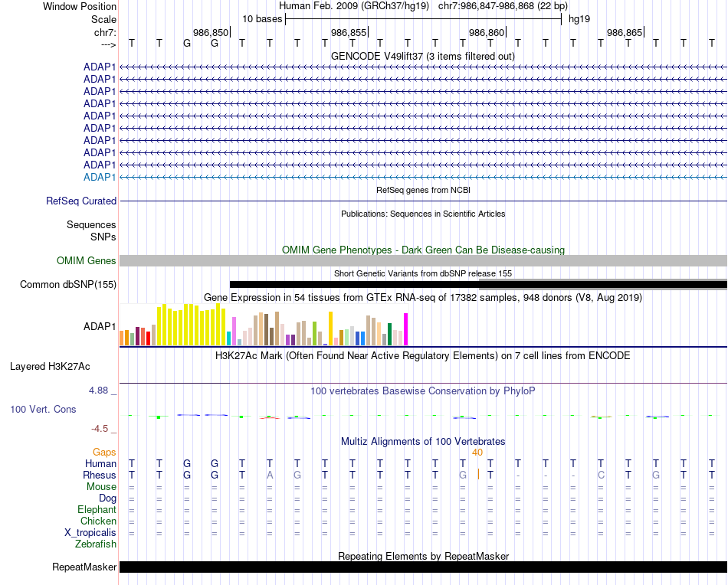
Task: Click the gray dbSNP variant bar segment
Action: 602,284
